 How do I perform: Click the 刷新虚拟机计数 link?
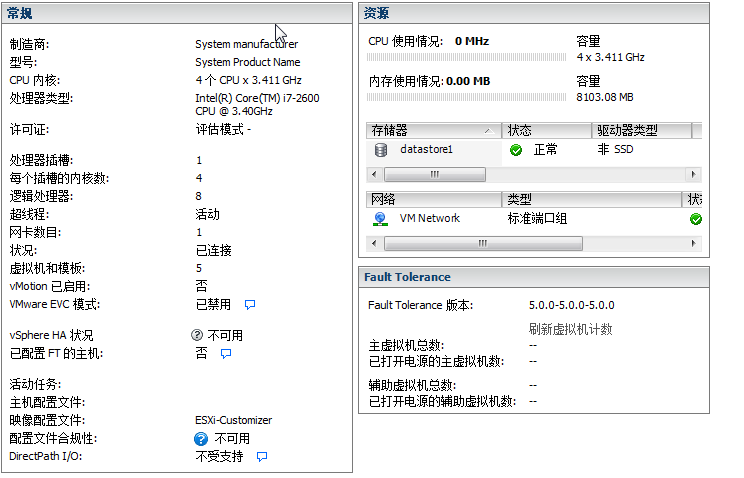(570, 329)
